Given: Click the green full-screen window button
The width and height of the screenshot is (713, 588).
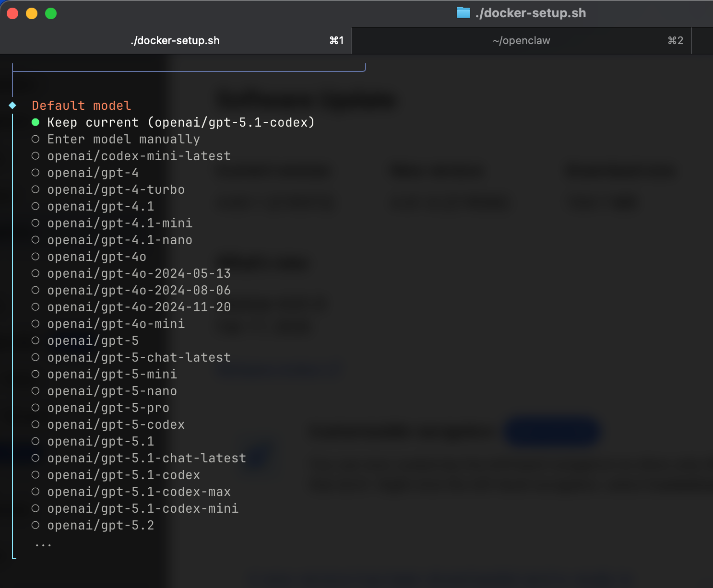Looking at the screenshot, I should 51,13.
